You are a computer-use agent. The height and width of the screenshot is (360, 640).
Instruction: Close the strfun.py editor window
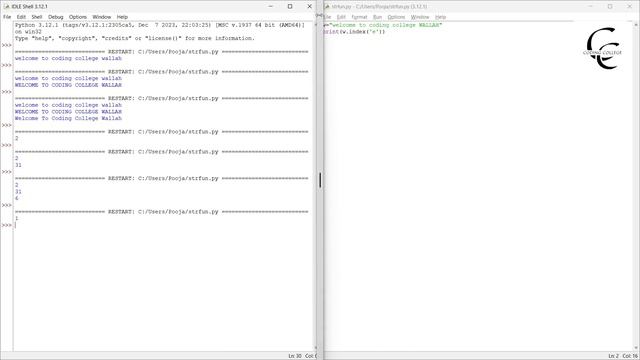pyautogui.click(x=629, y=7)
